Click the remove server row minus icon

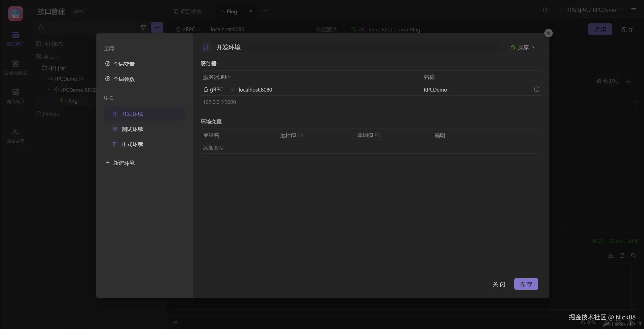click(x=536, y=89)
